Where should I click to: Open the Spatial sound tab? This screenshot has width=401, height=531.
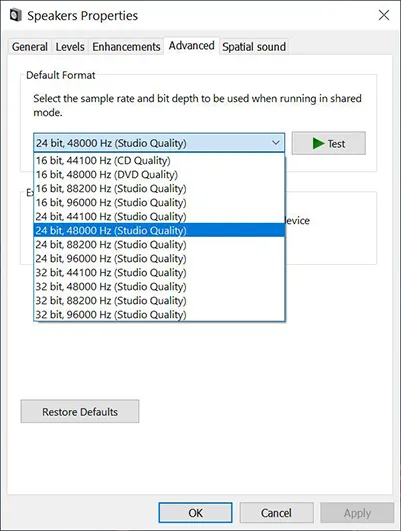[254, 47]
